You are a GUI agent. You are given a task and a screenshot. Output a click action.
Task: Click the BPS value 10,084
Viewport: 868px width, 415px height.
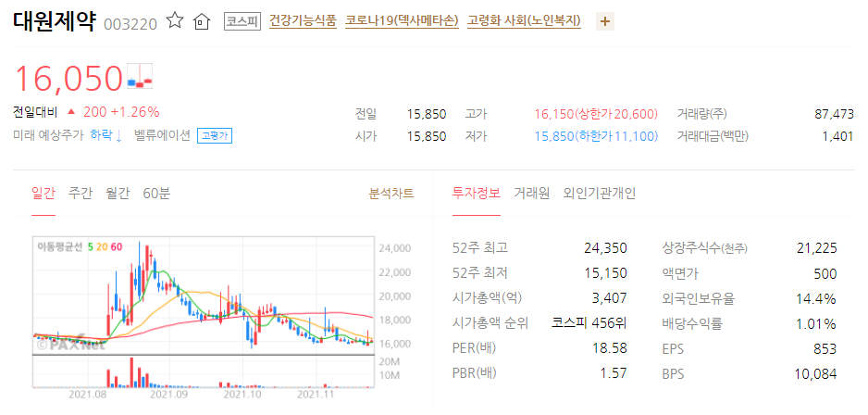click(816, 374)
